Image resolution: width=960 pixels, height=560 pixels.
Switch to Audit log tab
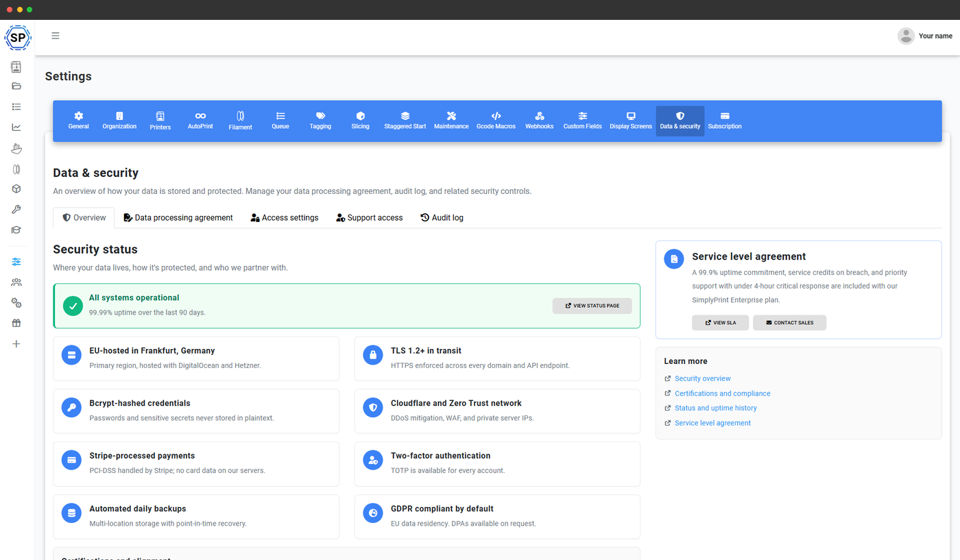[442, 217]
